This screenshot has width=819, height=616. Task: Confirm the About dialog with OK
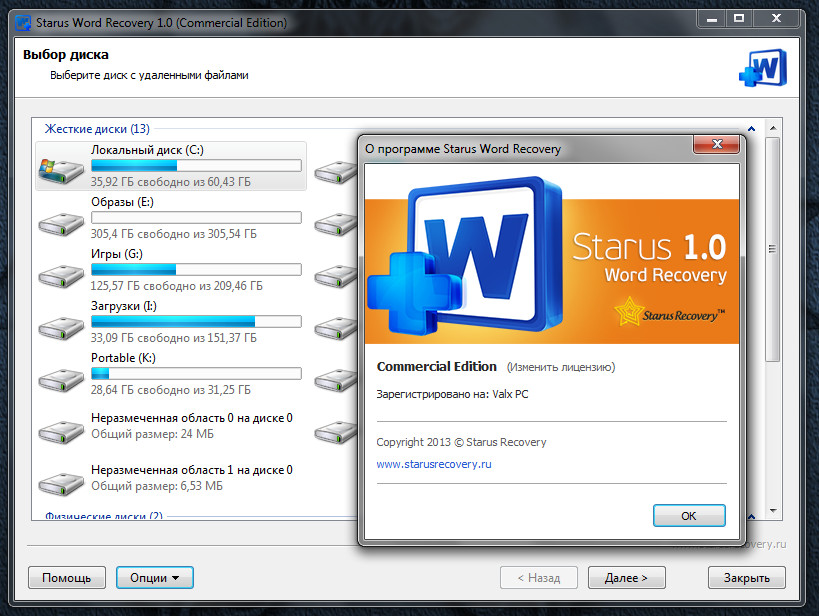click(x=689, y=516)
